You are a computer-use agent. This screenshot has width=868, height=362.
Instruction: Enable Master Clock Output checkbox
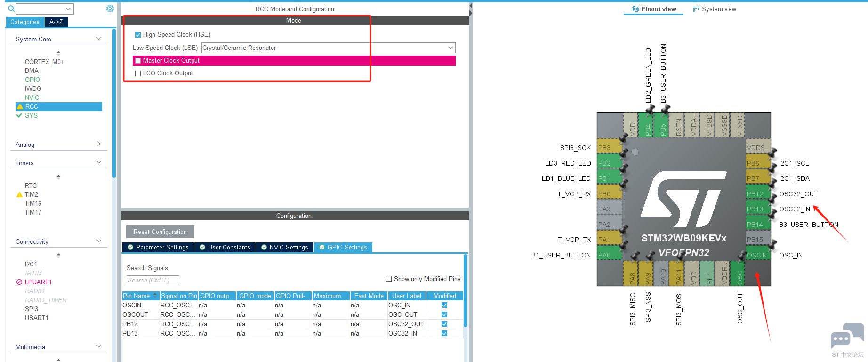coord(138,61)
